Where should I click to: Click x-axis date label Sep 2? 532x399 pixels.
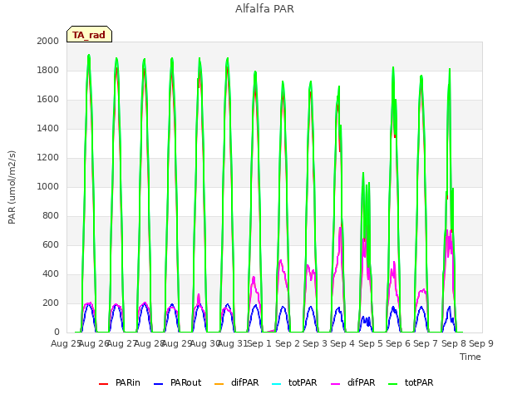click(x=288, y=343)
